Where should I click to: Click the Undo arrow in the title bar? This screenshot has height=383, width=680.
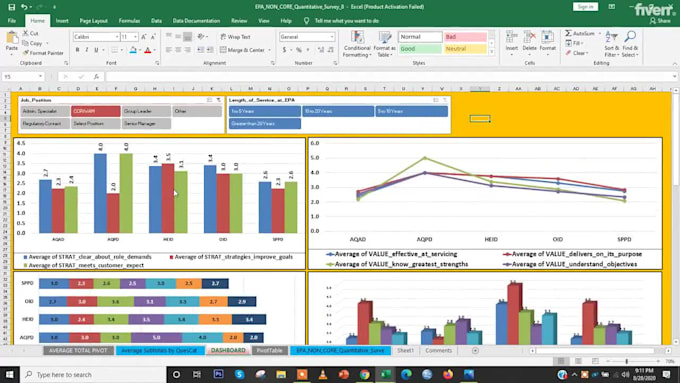coord(24,7)
